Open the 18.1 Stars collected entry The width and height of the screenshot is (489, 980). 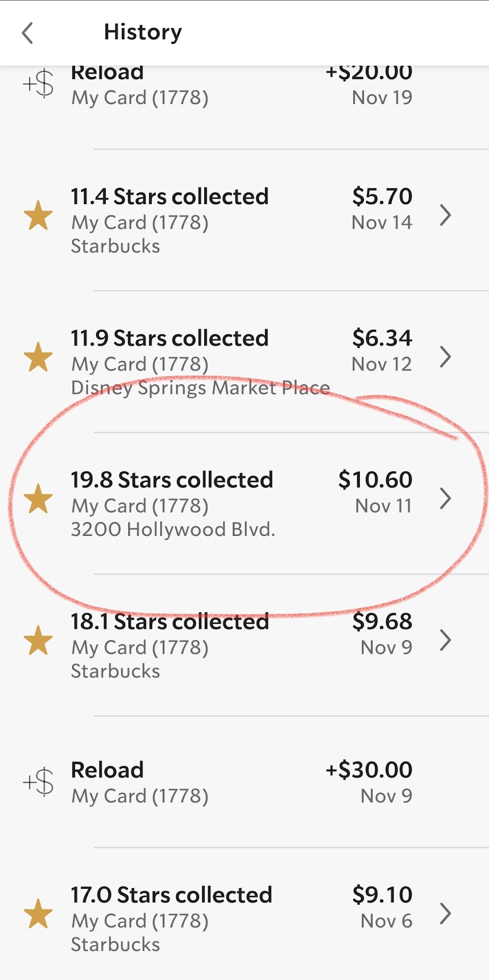click(x=169, y=622)
